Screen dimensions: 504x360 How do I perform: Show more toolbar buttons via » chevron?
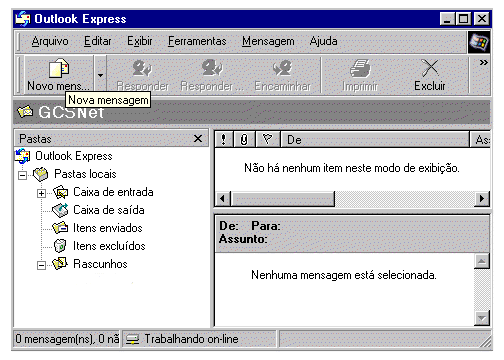tap(483, 62)
